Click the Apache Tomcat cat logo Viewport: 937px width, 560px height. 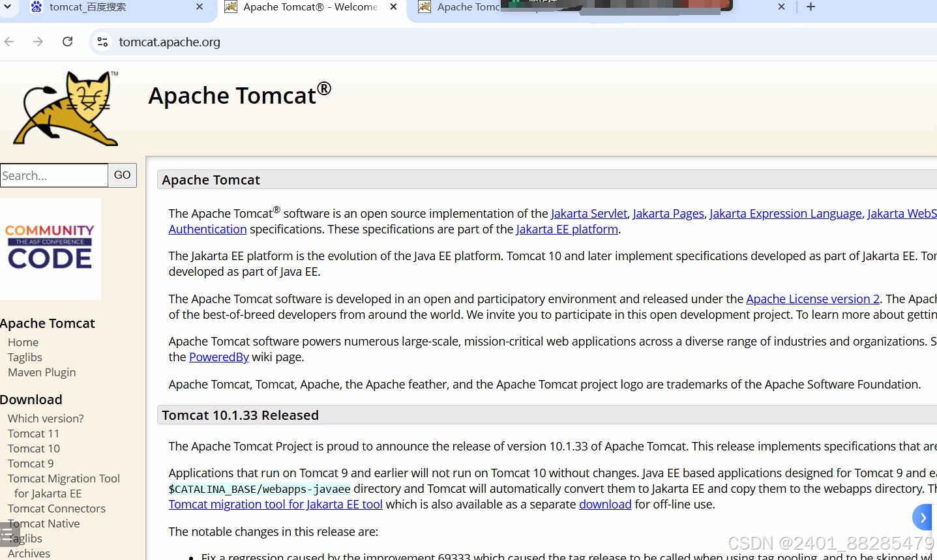[65, 108]
